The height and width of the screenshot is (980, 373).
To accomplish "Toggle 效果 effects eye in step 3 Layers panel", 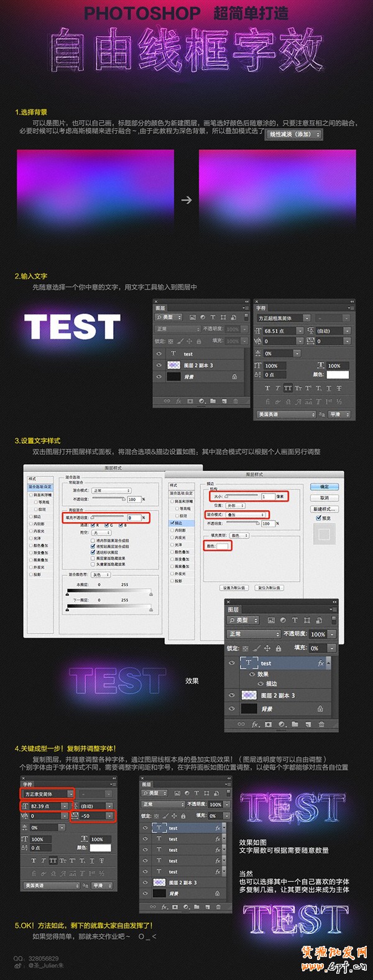I will (252, 674).
